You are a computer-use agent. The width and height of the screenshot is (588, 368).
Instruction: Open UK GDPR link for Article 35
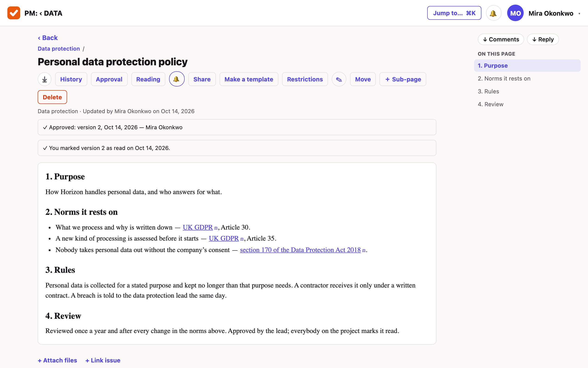(x=223, y=238)
